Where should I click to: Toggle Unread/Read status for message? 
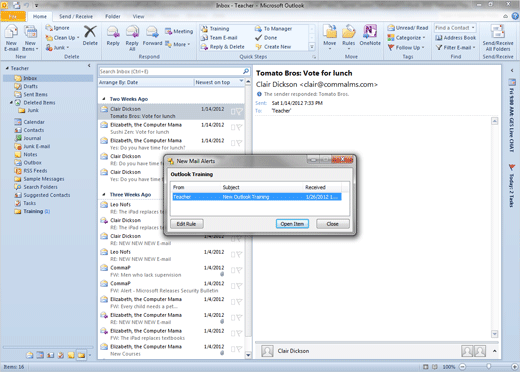[408, 28]
